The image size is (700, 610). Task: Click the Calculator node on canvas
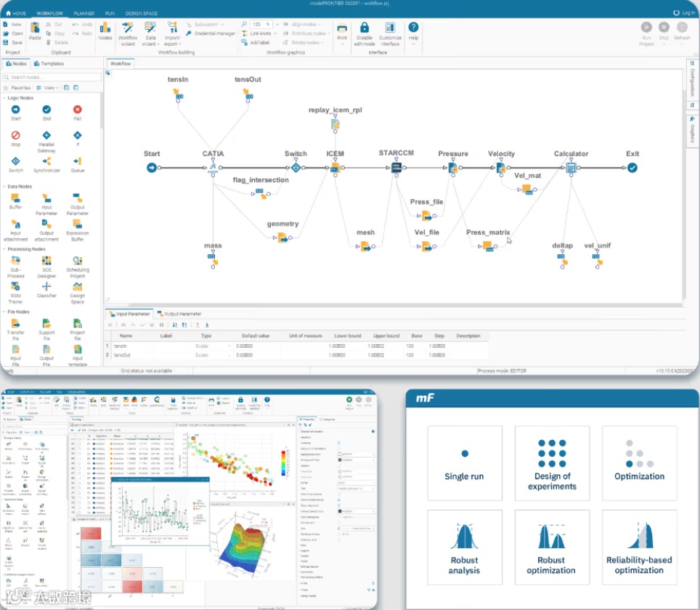click(571, 168)
